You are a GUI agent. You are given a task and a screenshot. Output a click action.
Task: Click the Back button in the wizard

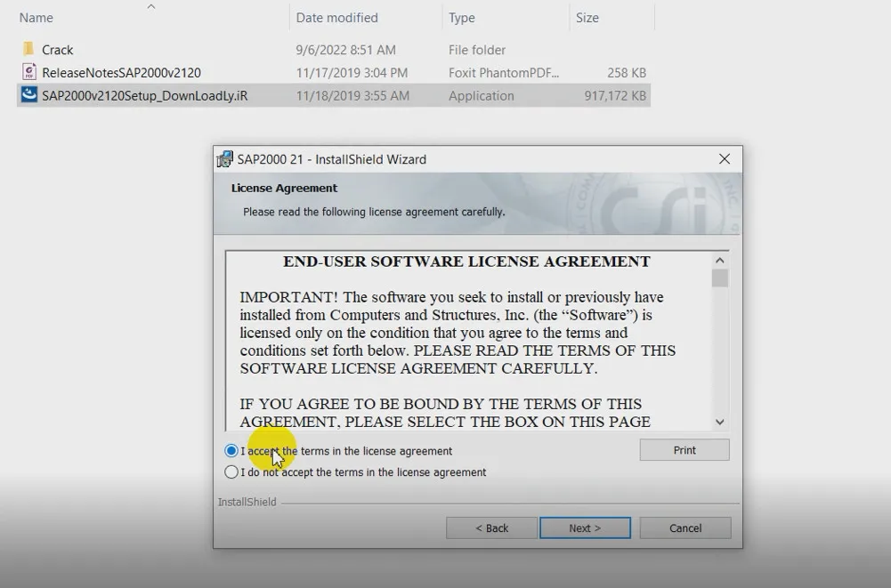(490, 528)
